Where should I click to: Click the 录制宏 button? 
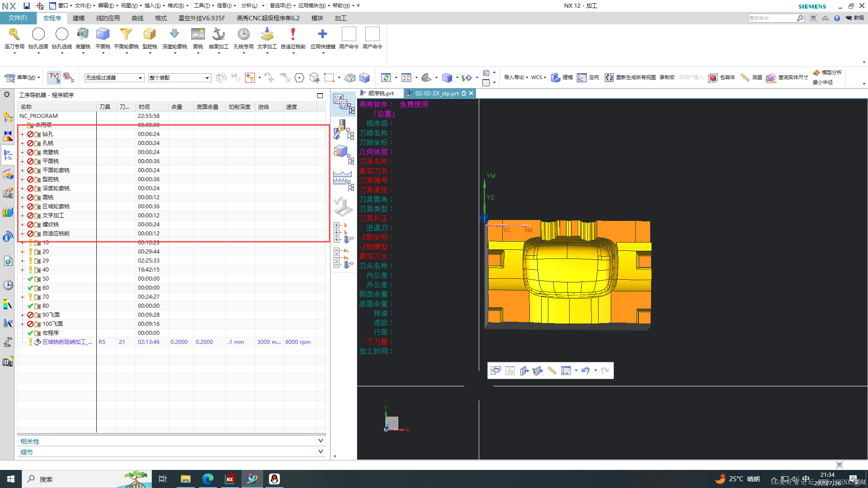click(667, 77)
